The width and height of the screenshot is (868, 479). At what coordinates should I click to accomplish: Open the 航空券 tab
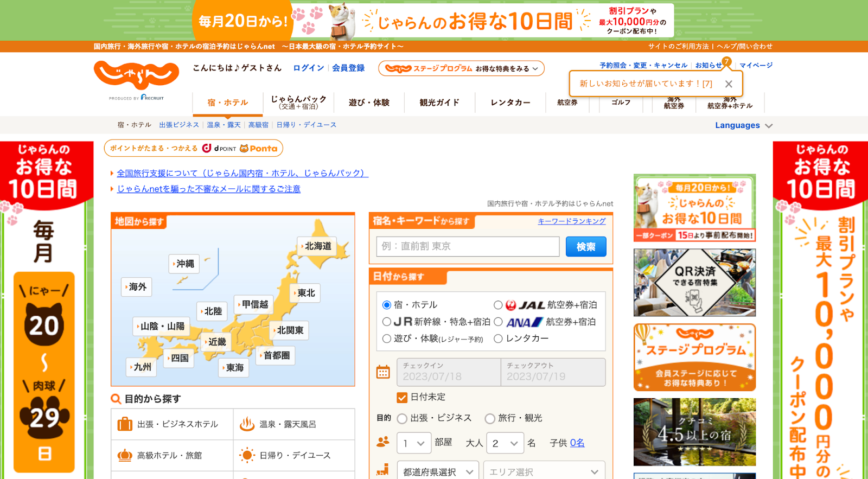[567, 102]
